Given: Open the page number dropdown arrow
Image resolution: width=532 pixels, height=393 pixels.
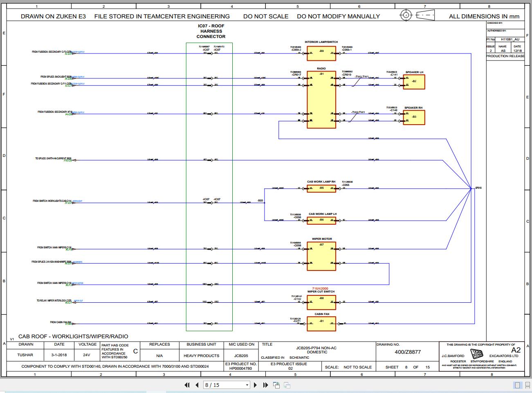Looking at the screenshot, I should pos(247,385).
